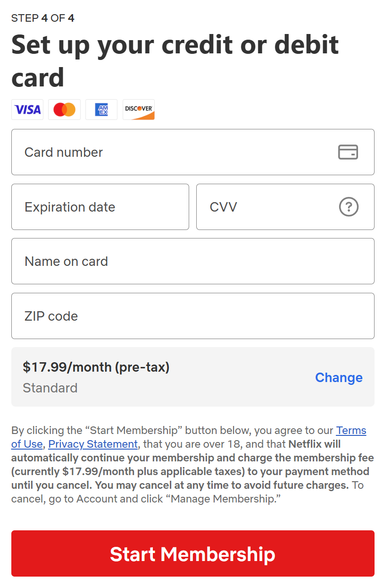Click the Discover card logo
The width and height of the screenshot is (392, 587).
(139, 110)
